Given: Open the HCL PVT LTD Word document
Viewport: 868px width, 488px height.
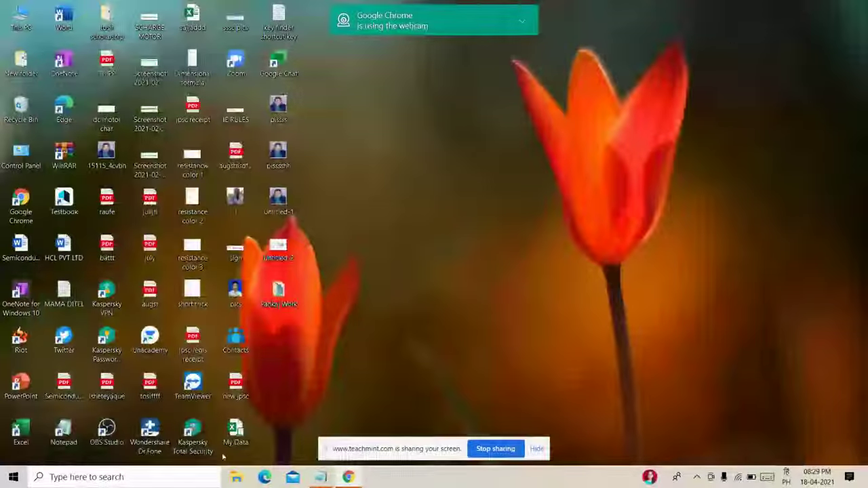Looking at the screenshot, I should [64, 248].
